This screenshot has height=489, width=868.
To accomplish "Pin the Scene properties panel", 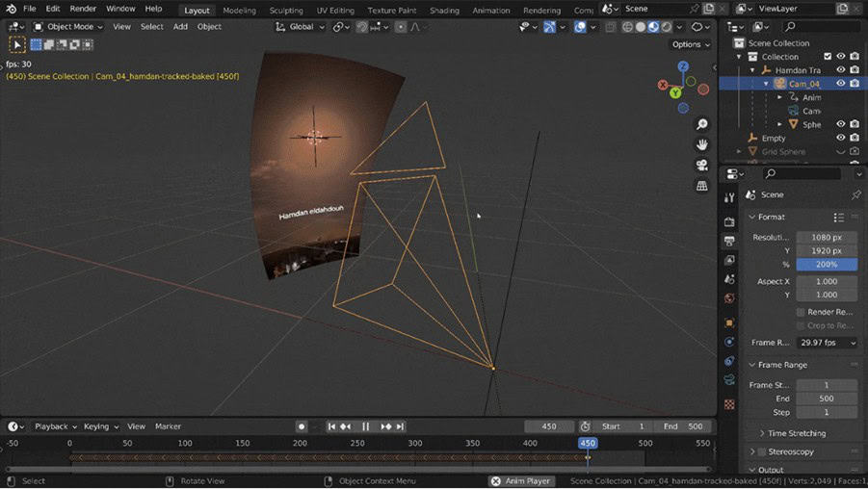I will (855, 194).
